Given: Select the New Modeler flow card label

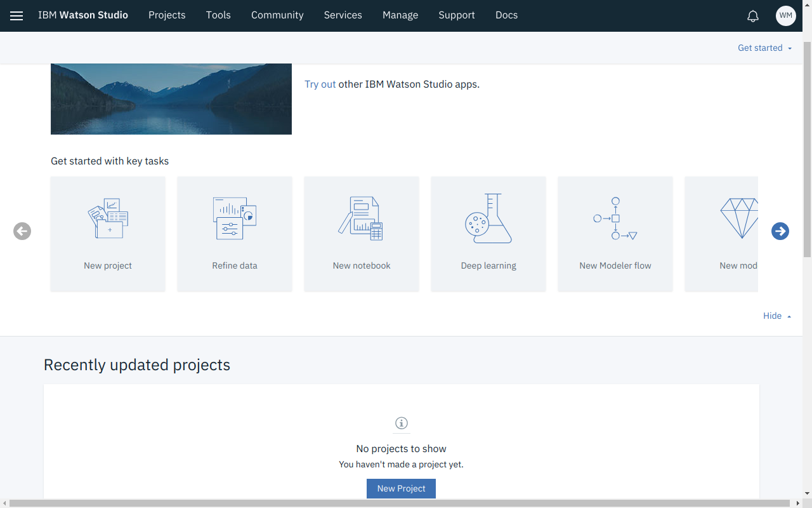Looking at the screenshot, I should (615, 265).
